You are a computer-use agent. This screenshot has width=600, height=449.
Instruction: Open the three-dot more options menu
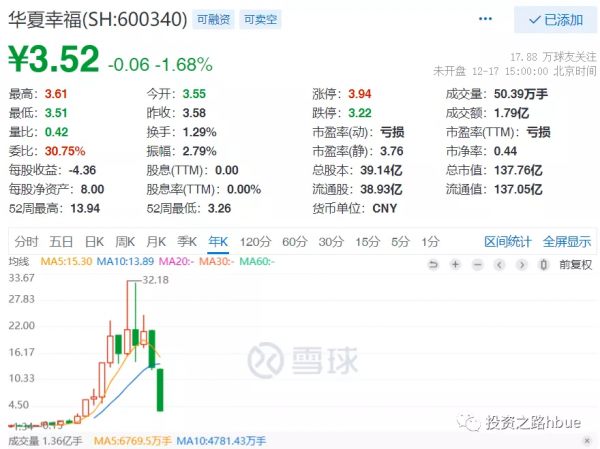[485, 19]
